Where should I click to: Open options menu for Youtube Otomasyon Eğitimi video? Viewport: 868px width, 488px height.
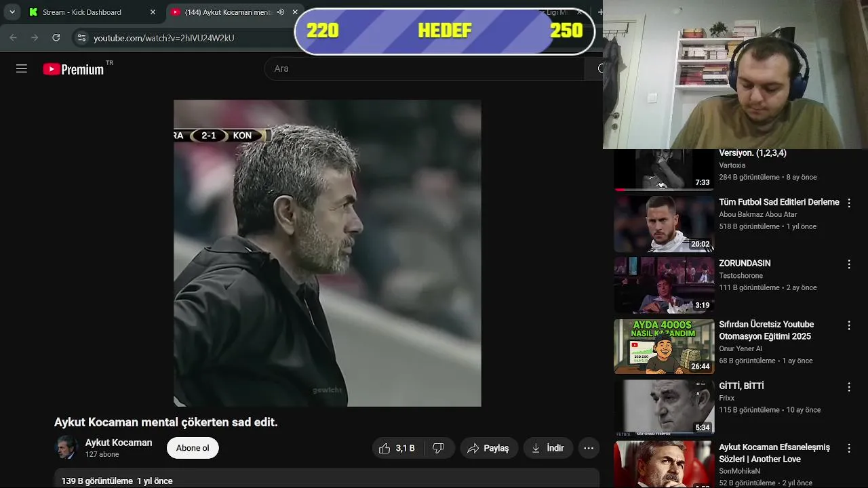[x=848, y=325]
